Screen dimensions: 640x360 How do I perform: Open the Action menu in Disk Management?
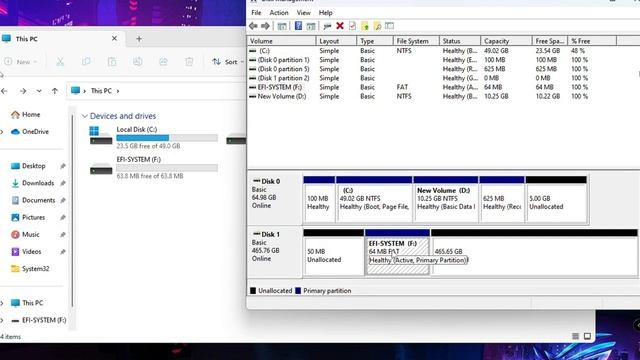pyautogui.click(x=279, y=13)
